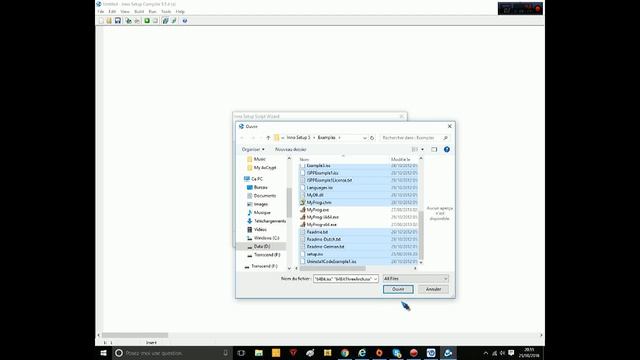Open the All files type filter dropdown

pyautogui.click(x=416, y=278)
